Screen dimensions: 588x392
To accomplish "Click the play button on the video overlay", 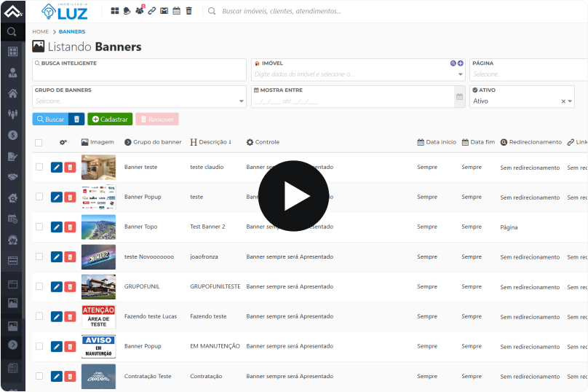I will pos(294,196).
